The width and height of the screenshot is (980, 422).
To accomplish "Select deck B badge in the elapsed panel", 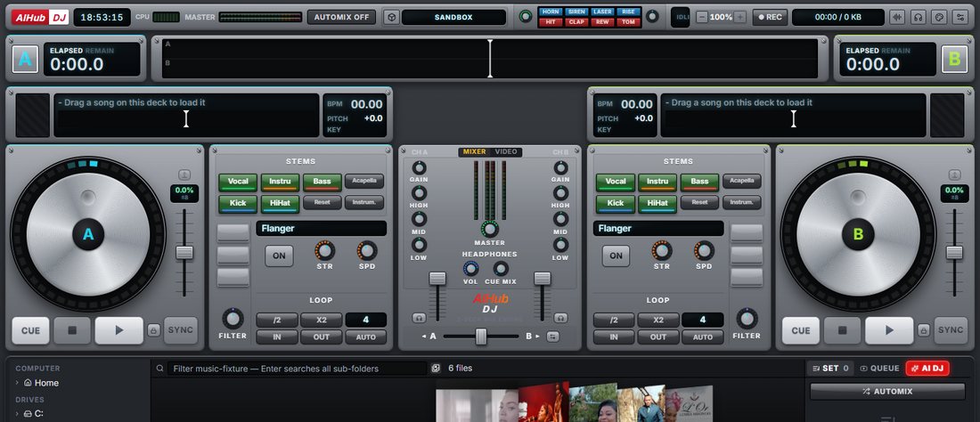I will coord(954,60).
